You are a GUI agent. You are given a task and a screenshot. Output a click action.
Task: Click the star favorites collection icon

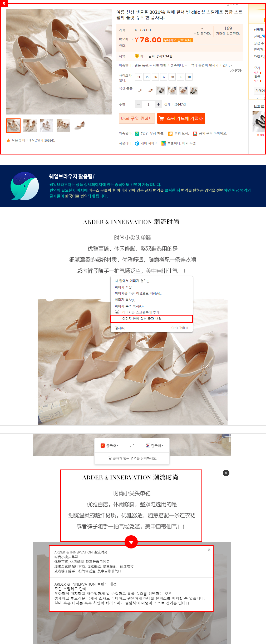8,141
